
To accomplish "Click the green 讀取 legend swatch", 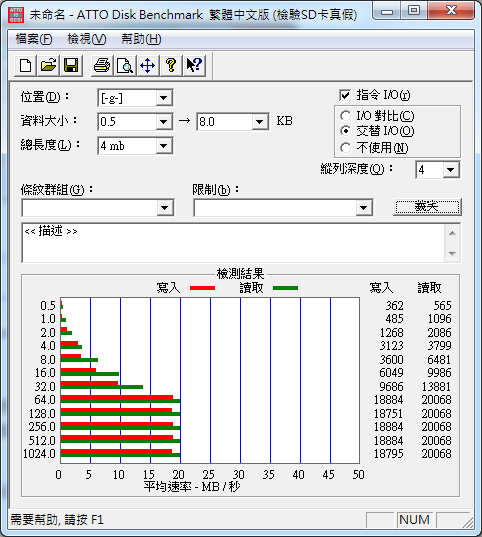I will point(285,288).
